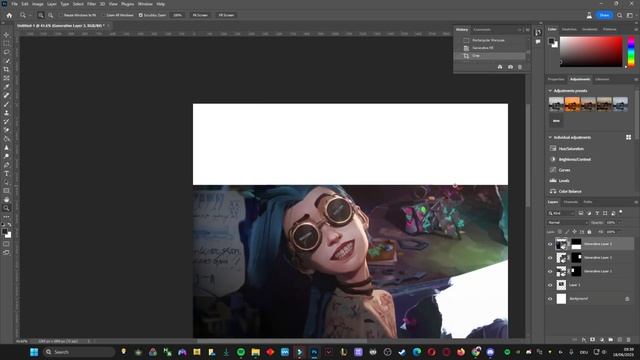640x360 pixels.
Task: Hide the Generative Layer 2 layer
Action: 550,258
